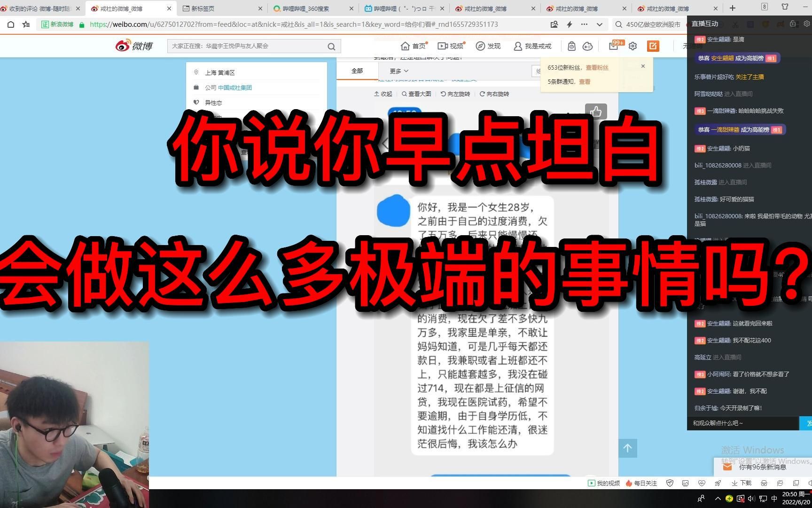The image size is (812, 508).
Task: Click the Weibo game controller icon
Action: click(x=587, y=46)
